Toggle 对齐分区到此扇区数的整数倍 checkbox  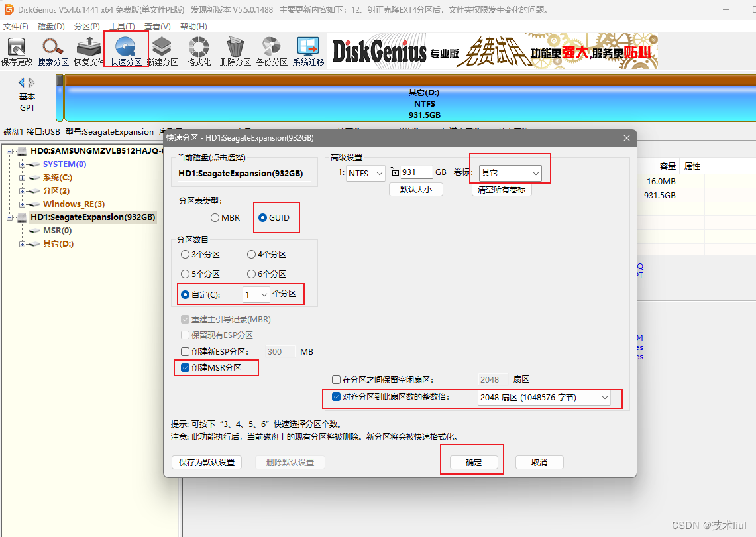[x=337, y=397]
